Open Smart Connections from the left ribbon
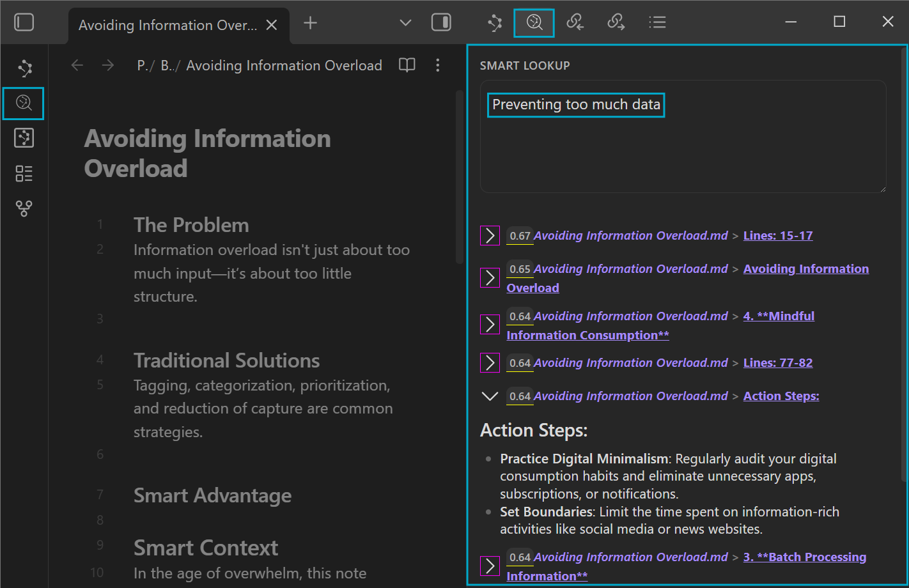This screenshot has width=909, height=588. coord(24,68)
